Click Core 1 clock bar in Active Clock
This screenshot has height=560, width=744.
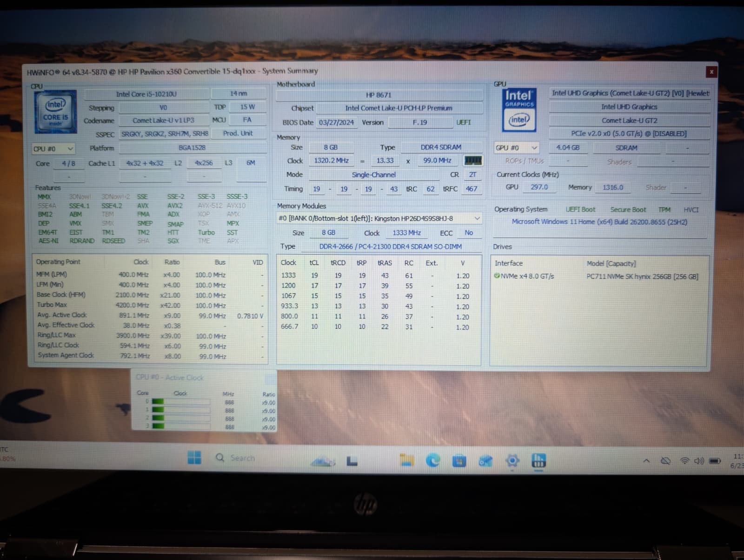(x=181, y=410)
